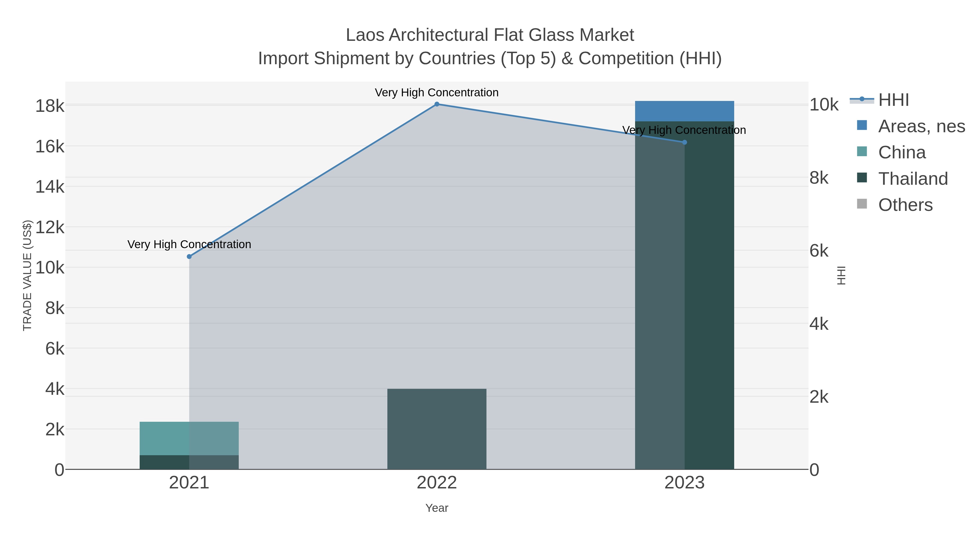Viewport: 980px width, 551px height.
Task: Click the 2022 Thailand bar
Action: coord(437,429)
